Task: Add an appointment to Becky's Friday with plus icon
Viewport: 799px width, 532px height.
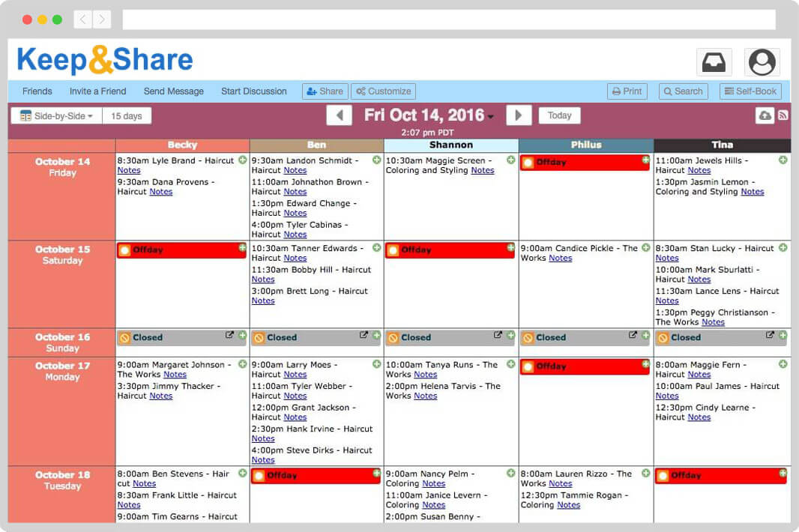Action: click(x=241, y=159)
